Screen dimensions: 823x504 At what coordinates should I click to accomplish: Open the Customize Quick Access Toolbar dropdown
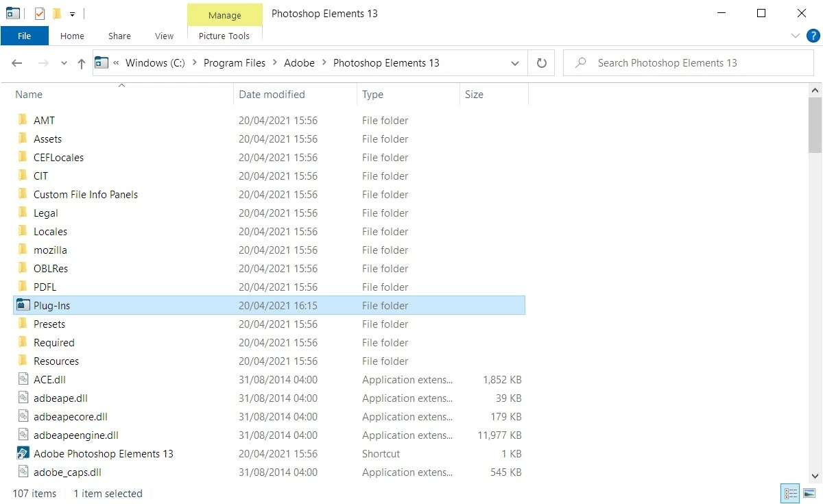(x=72, y=14)
